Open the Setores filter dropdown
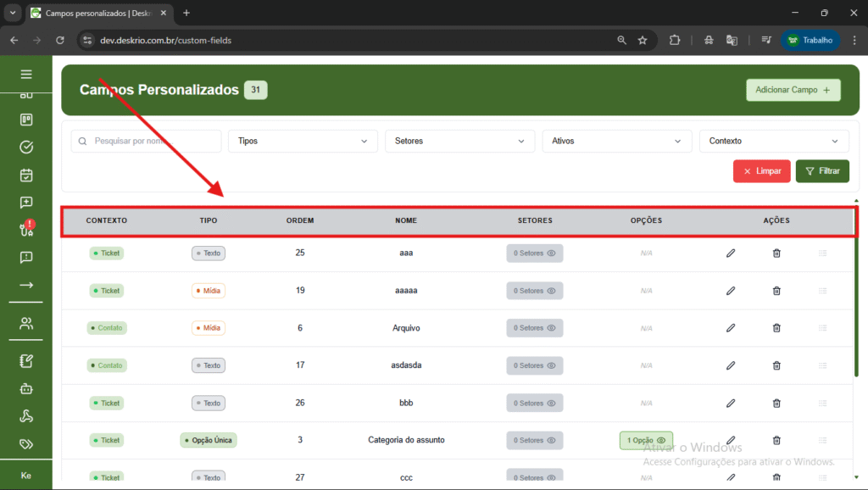The width and height of the screenshot is (868, 490). (x=459, y=141)
